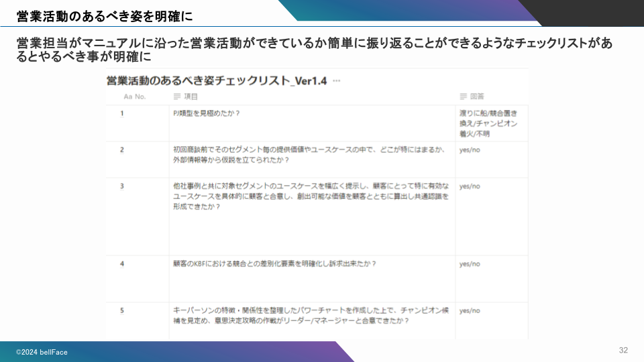This screenshot has height=362, width=644.
Task: Select row number 2 in the No. column
Action: [x=122, y=149]
